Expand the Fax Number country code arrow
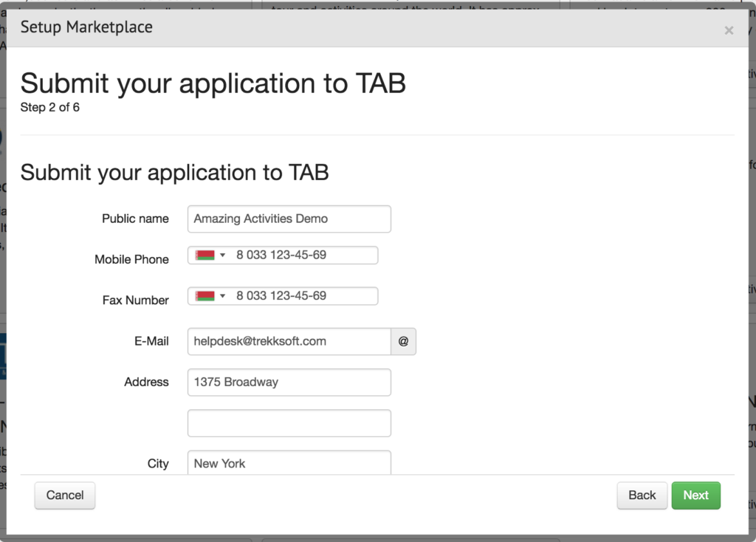 click(223, 296)
